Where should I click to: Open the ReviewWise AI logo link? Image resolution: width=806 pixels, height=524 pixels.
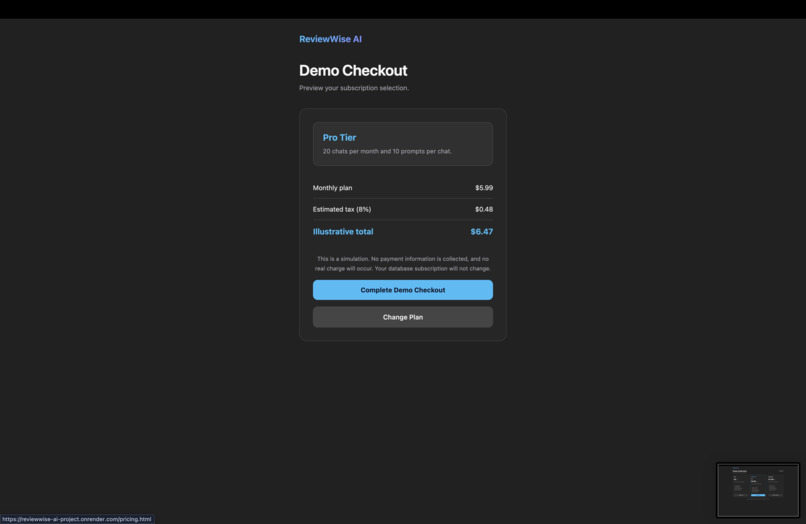click(x=330, y=39)
